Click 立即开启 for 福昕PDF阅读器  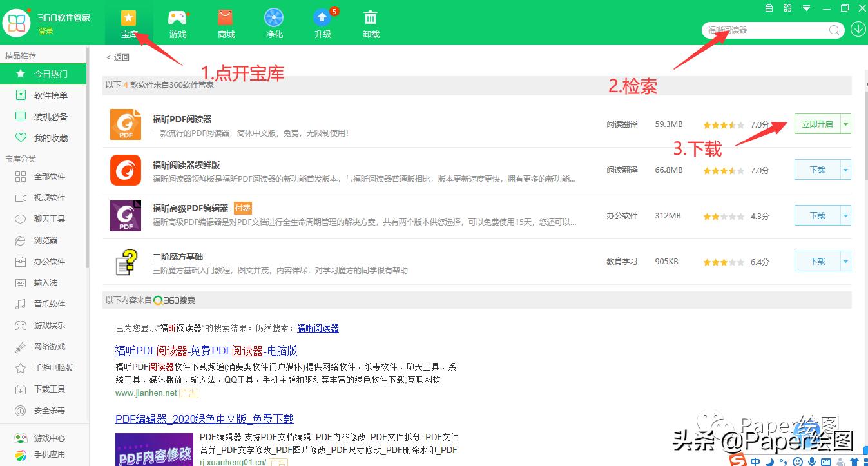coord(818,124)
